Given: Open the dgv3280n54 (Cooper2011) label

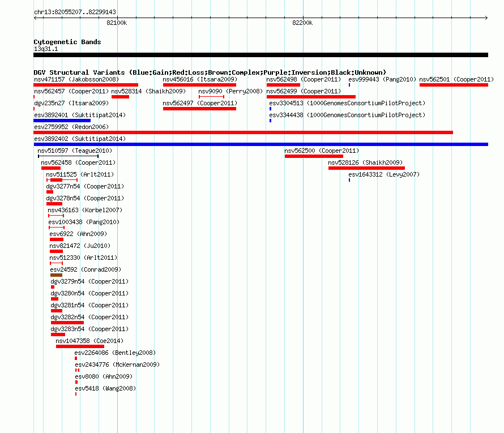Looking at the screenshot, I should pyautogui.click(x=89, y=293).
